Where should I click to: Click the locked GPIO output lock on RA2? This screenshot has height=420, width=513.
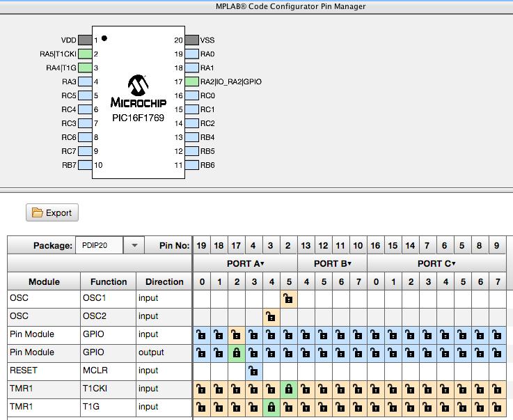(236, 353)
